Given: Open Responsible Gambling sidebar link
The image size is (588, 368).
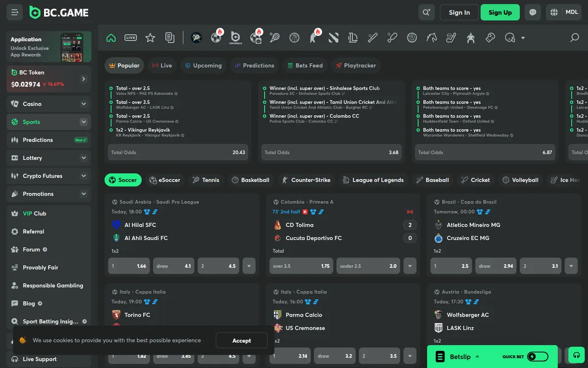Looking at the screenshot, I should (49, 286).
